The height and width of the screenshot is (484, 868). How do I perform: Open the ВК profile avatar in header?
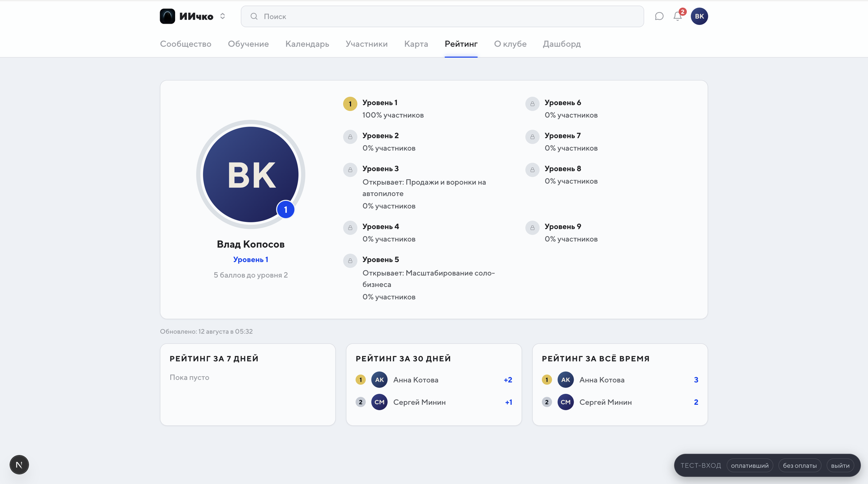[x=699, y=16]
